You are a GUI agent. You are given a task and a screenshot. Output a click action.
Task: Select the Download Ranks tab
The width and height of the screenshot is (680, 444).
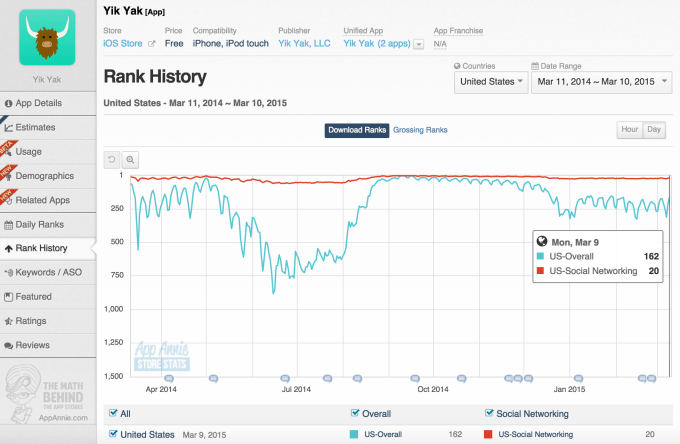pos(357,130)
